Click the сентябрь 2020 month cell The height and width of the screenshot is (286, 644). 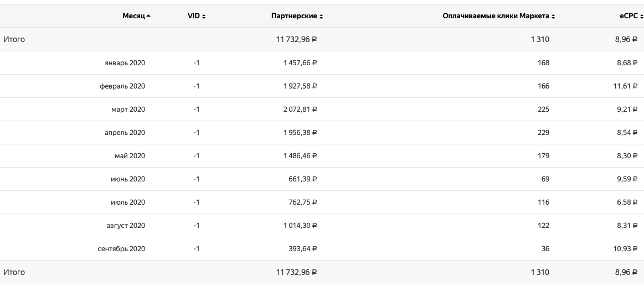click(x=121, y=249)
